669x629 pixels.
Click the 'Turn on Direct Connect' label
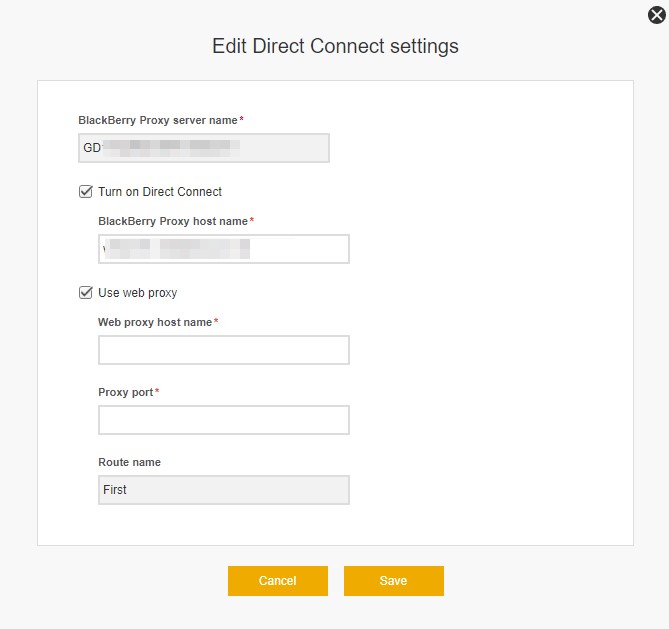pyautogui.click(x=160, y=192)
